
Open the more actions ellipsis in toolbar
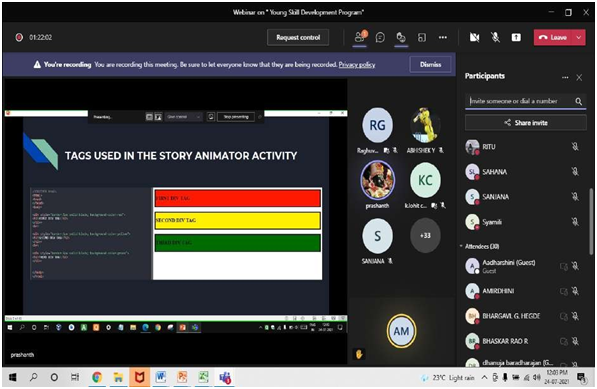tap(443, 37)
